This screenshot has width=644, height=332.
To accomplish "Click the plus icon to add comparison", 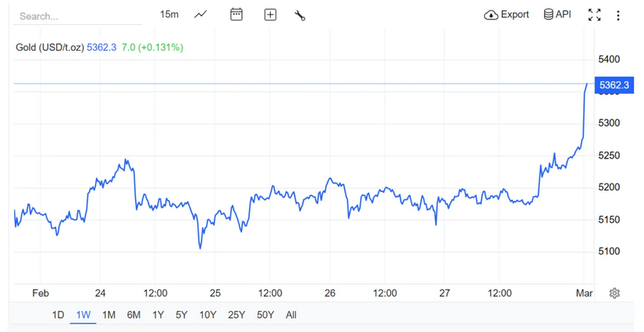I will (x=270, y=14).
